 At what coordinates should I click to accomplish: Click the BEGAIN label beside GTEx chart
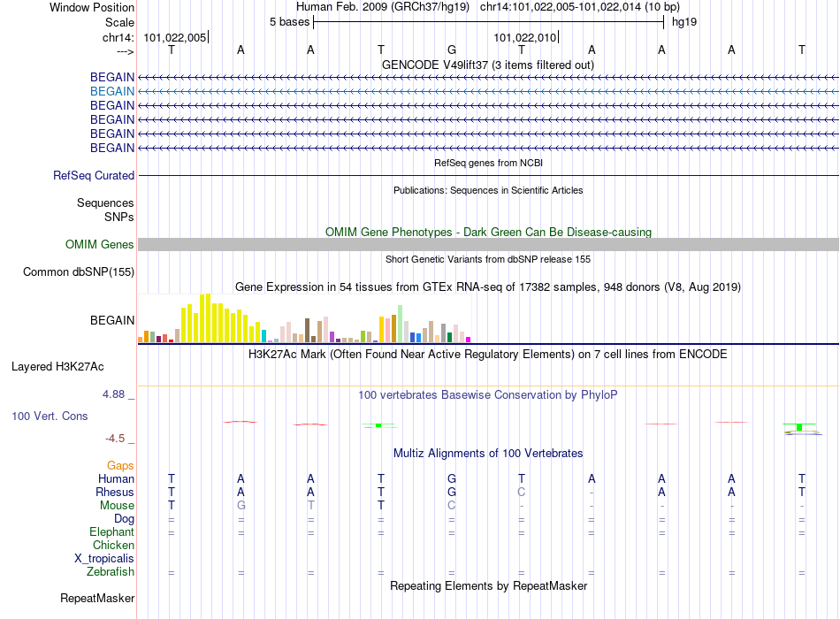112,320
